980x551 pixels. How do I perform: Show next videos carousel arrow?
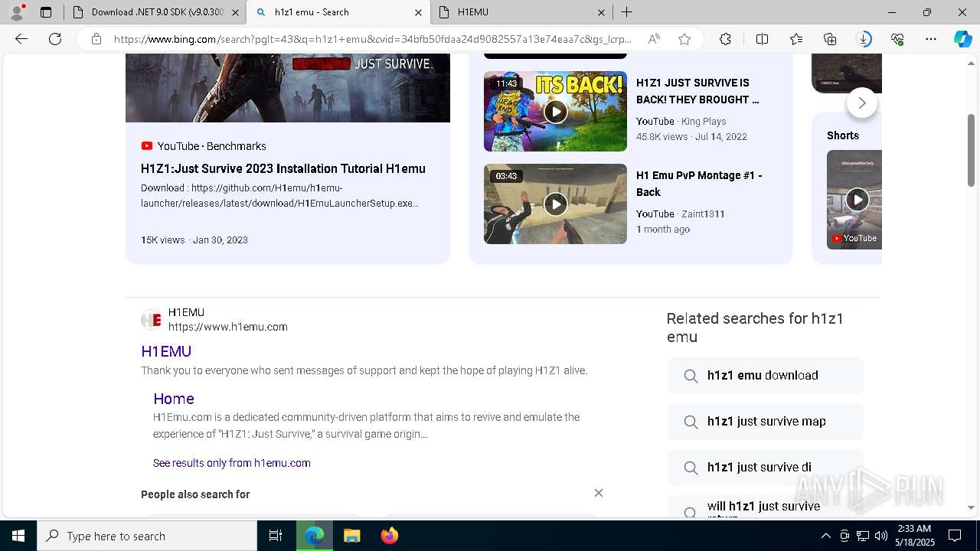click(x=862, y=103)
